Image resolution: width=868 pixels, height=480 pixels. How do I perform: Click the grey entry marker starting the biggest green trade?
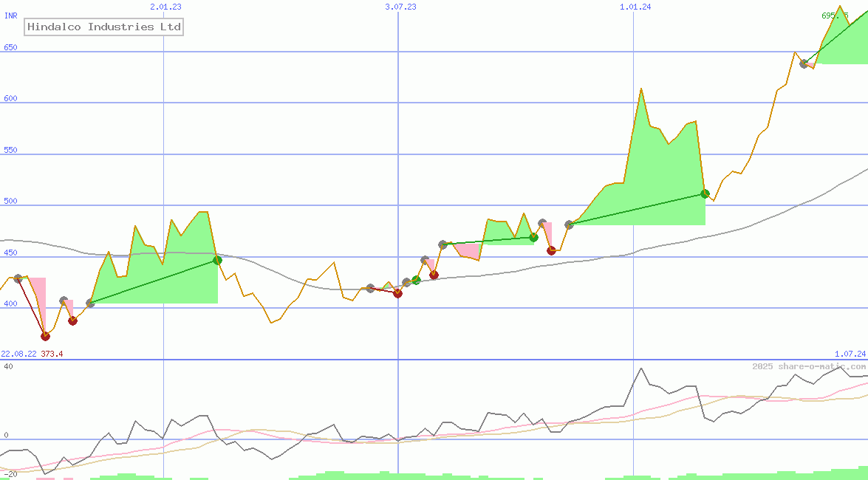click(x=569, y=224)
